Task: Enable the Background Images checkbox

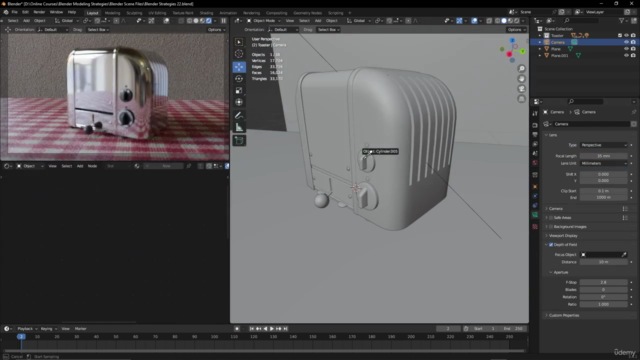Action: pyautogui.click(x=551, y=227)
